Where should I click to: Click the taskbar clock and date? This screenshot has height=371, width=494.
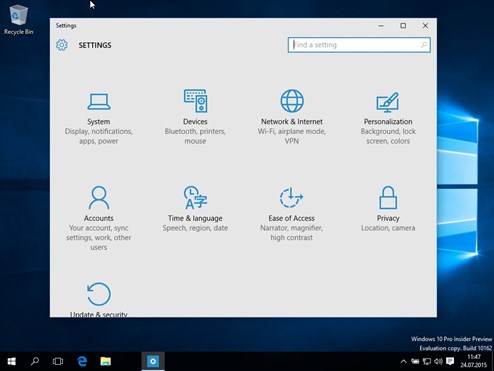coord(474,361)
